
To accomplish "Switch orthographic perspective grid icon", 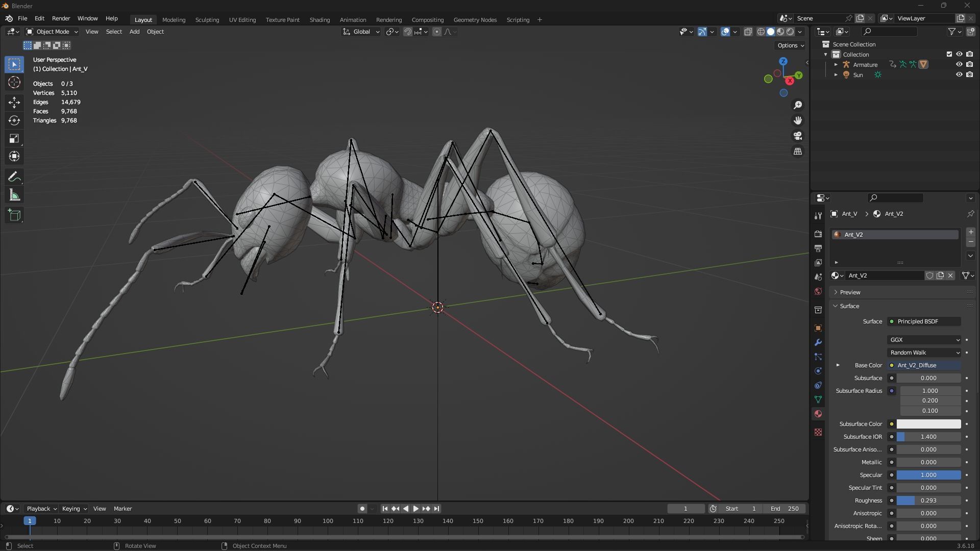I will coord(798,152).
